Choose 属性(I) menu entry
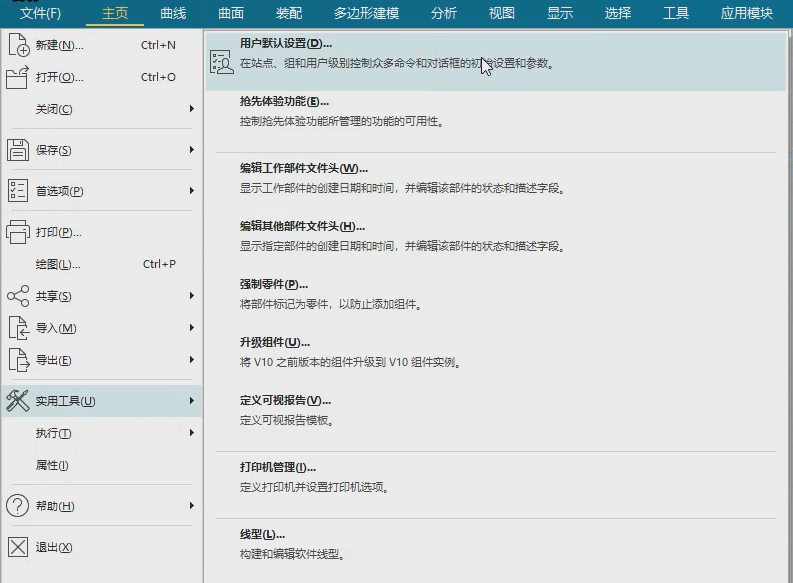 coord(102,465)
